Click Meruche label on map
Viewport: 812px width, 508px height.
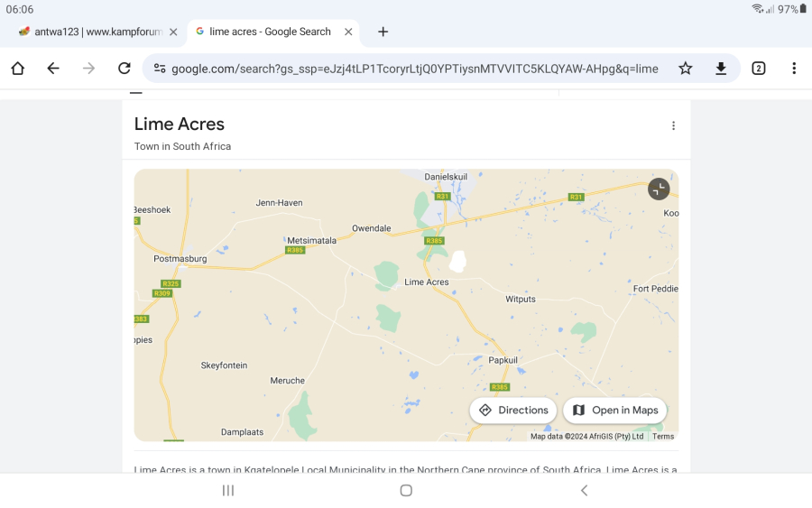pyautogui.click(x=288, y=381)
